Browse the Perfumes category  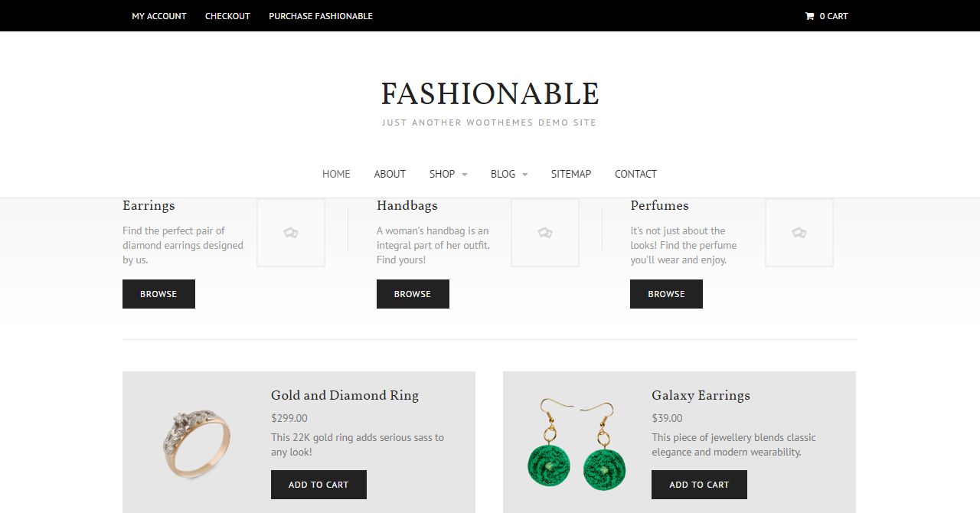[x=666, y=294]
